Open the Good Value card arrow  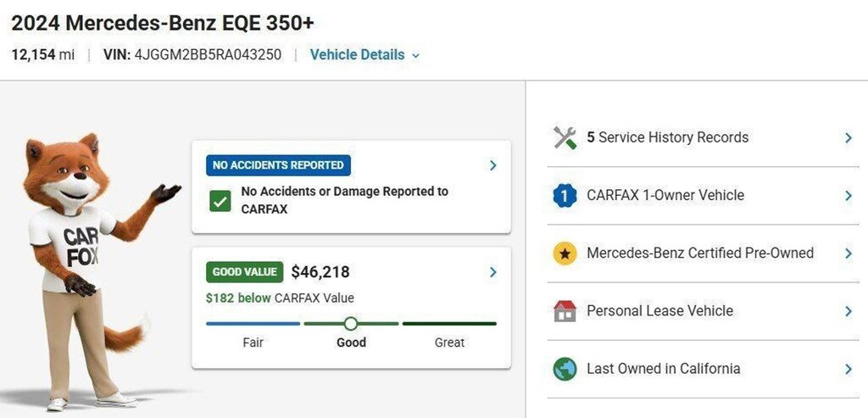(x=493, y=272)
